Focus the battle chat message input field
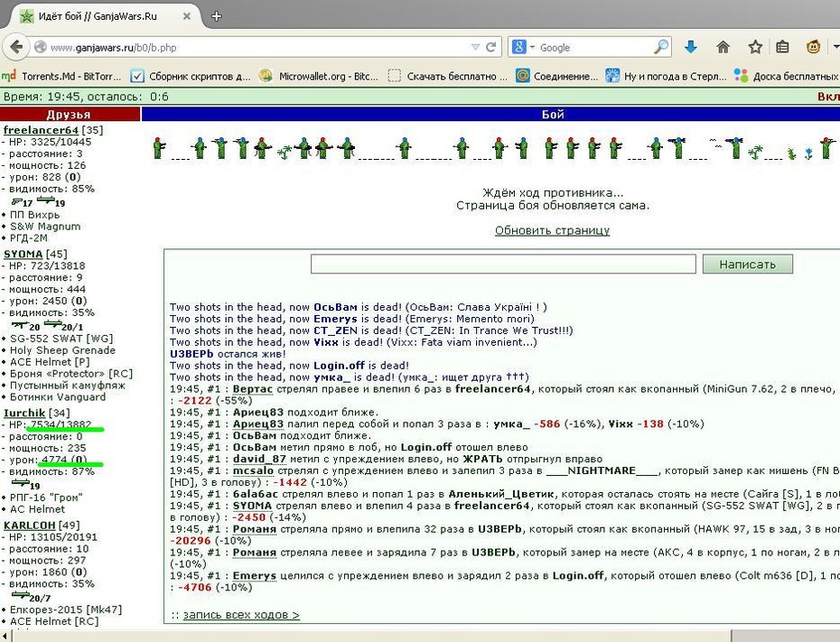Viewport: 840px width, 642px height. pyautogui.click(x=503, y=264)
